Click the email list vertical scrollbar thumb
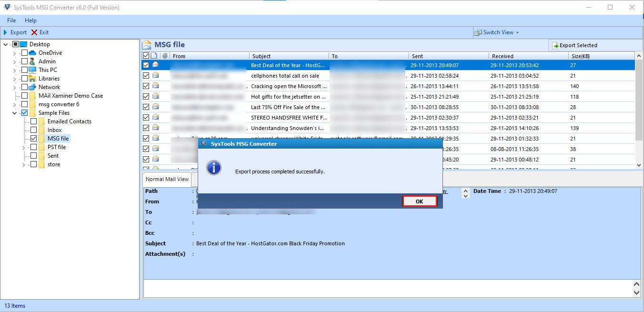This screenshot has height=312, width=644. pyautogui.click(x=639, y=100)
